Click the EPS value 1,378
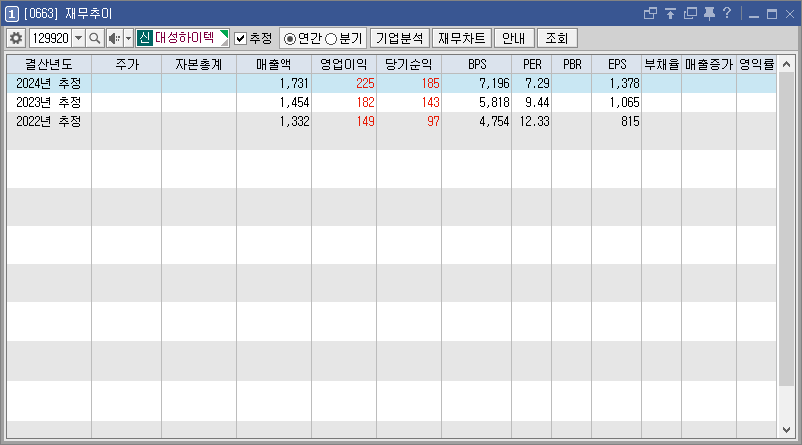The image size is (802, 445). pyautogui.click(x=625, y=83)
